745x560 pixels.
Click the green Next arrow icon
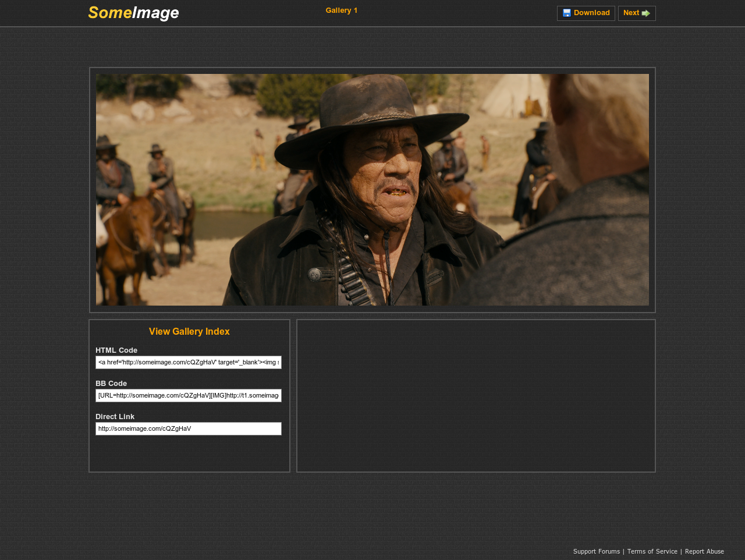(x=645, y=13)
